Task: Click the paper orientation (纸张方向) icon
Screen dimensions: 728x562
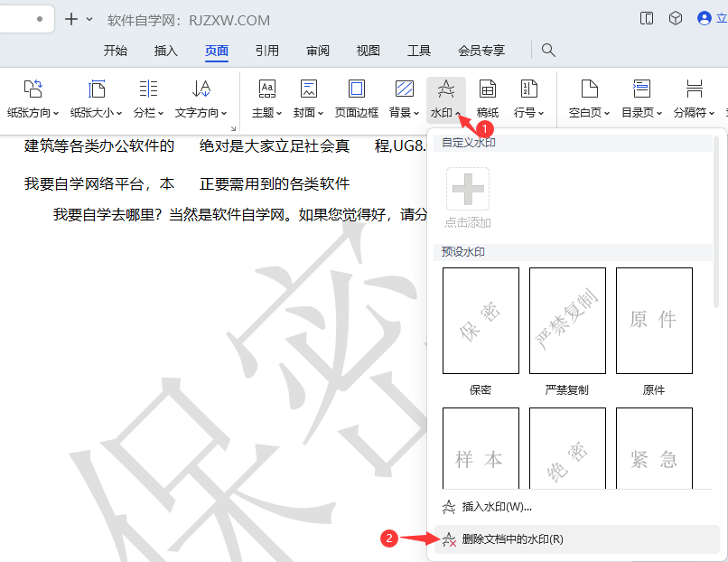Action: click(33, 89)
